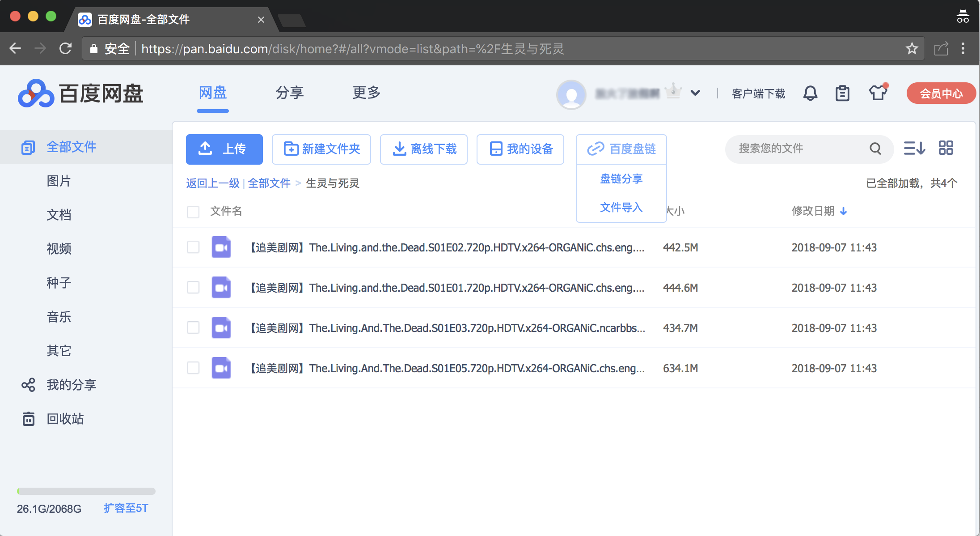Switch to the 分享 top tab

point(289,93)
